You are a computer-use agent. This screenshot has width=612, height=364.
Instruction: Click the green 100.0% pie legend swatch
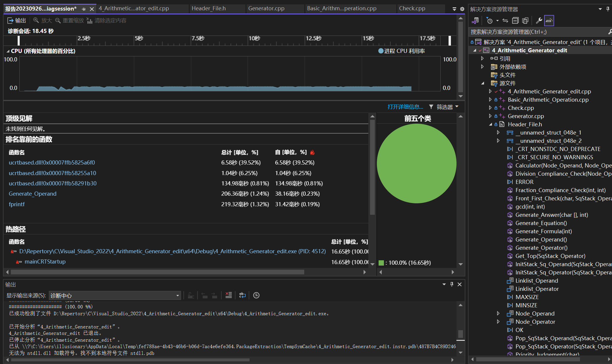pos(381,263)
